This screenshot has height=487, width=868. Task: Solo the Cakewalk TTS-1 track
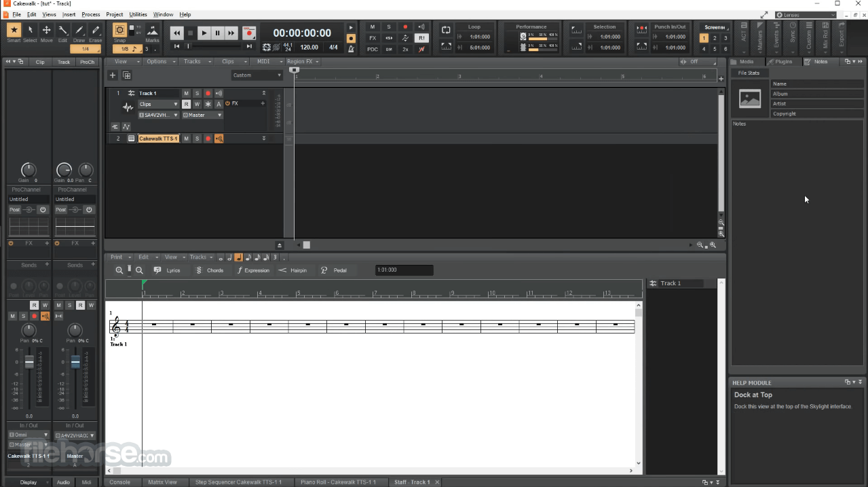tap(197, 139)
